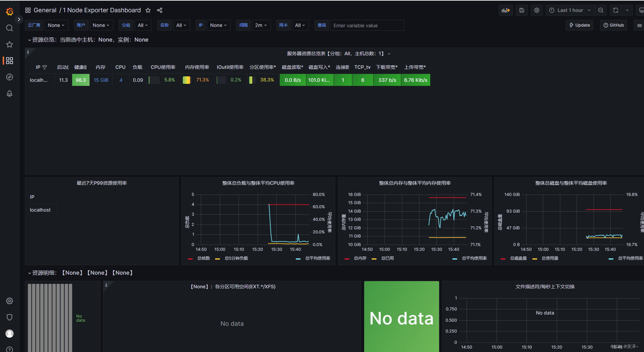Open 整体总负载与整体平均CPU使用率 panel title
This screenshot has width=644, height=352.
point(258,183)
